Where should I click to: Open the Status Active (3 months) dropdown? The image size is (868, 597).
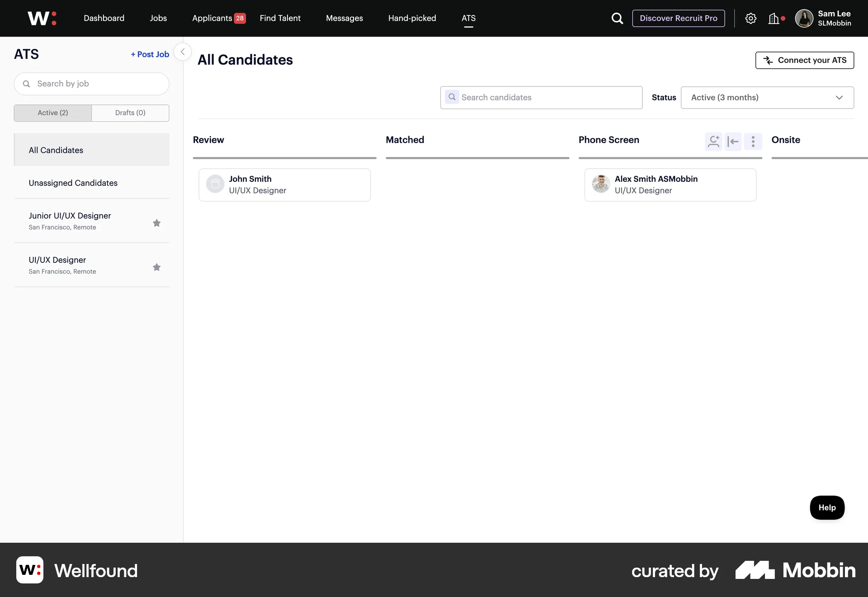[x=767, y=97]
